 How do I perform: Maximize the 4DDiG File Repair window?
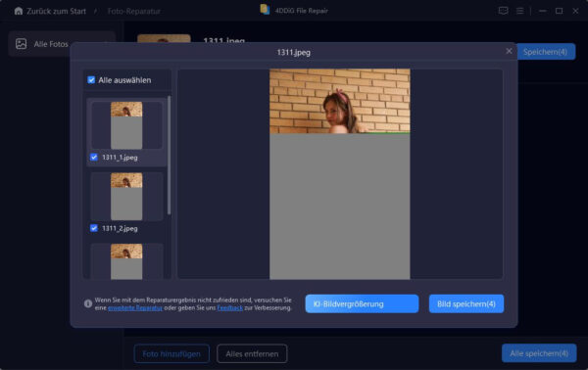pos(559,11)
